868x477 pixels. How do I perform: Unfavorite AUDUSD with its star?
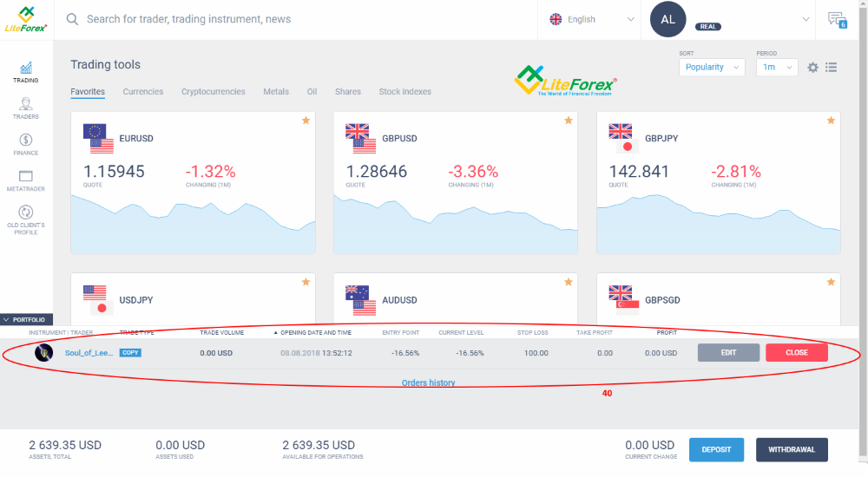(x=568, y=282)
